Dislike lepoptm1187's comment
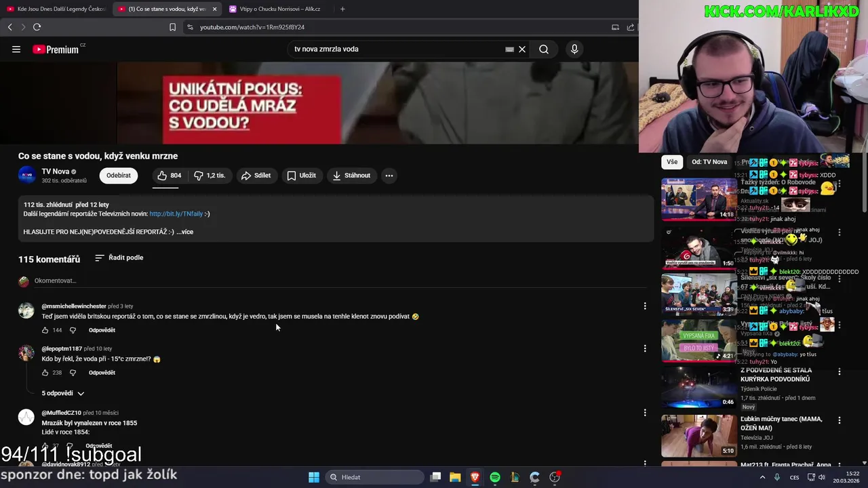Image resolution: width=868 pixels, height=488 pixels. [x=73, y=373]
